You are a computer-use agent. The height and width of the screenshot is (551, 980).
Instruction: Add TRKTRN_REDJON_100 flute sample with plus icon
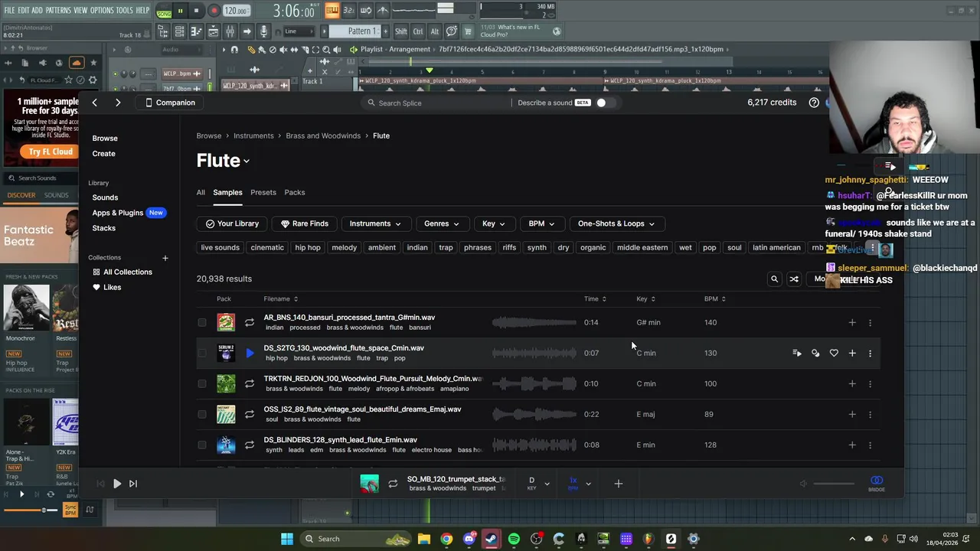(852, 383)
